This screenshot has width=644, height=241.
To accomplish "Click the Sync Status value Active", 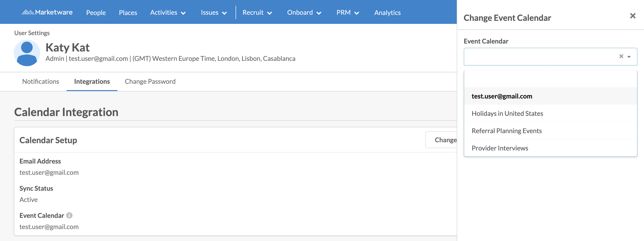I will pos(28,199).
